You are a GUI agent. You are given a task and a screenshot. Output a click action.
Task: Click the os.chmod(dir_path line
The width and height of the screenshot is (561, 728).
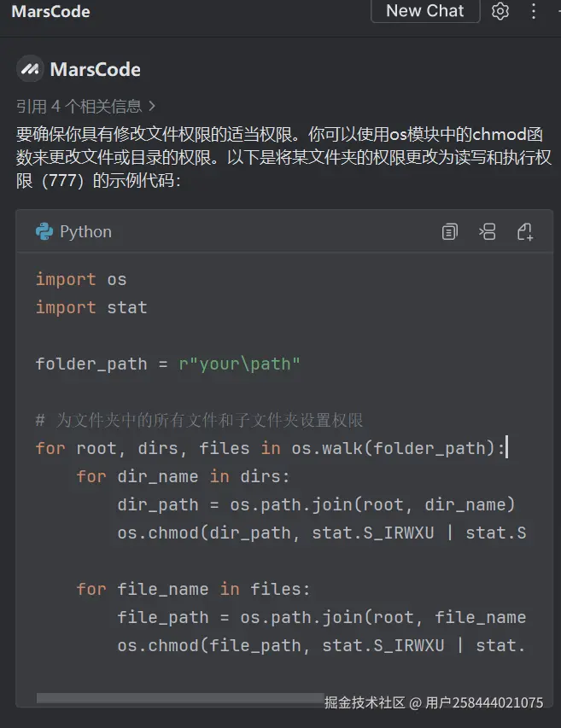(x=322, y=533)
